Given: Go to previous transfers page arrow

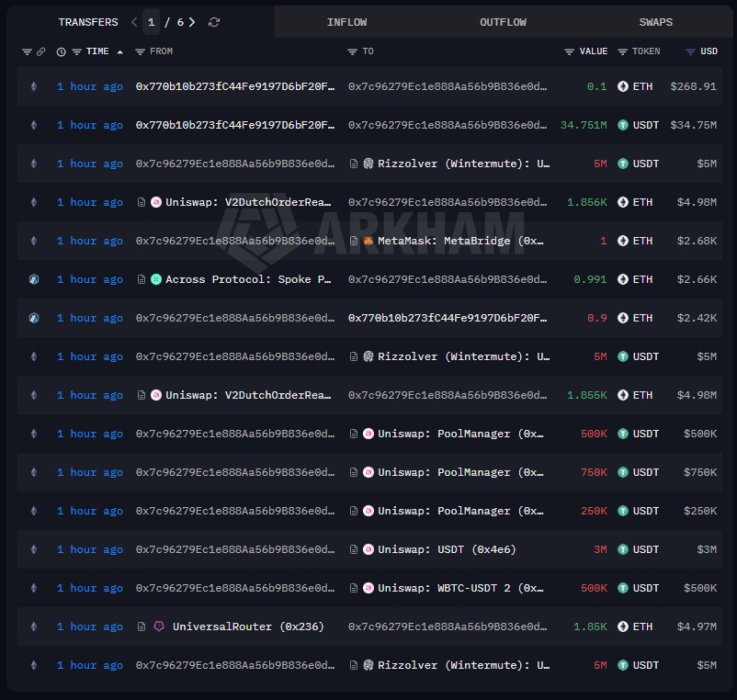Looking at the screenshot, I should pyautogui.click(x=134, y=22).
